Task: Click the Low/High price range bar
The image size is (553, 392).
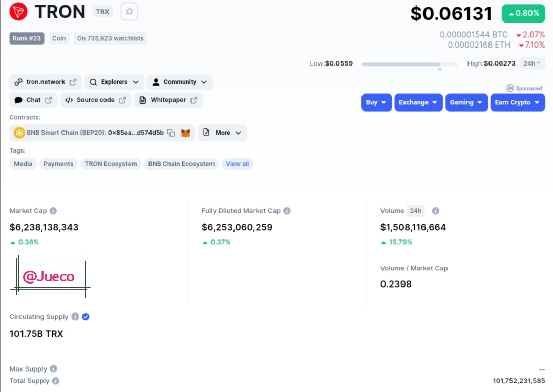Action: [410, 64]
